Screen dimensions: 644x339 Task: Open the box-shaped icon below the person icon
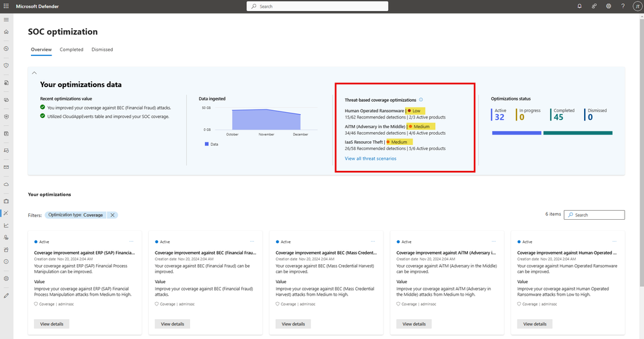pyautogui.click(x=6, y=249)
